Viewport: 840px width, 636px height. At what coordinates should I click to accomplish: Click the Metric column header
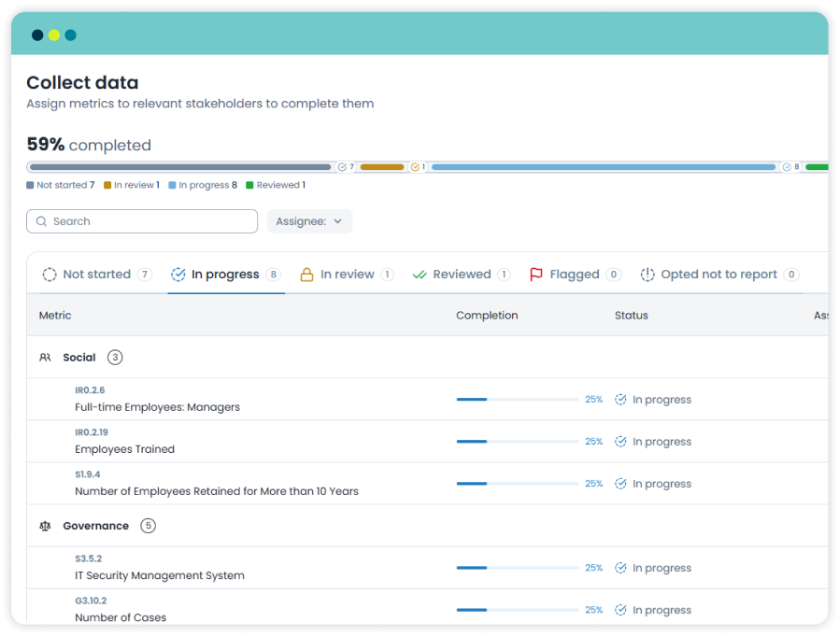[x=55, y=316]
